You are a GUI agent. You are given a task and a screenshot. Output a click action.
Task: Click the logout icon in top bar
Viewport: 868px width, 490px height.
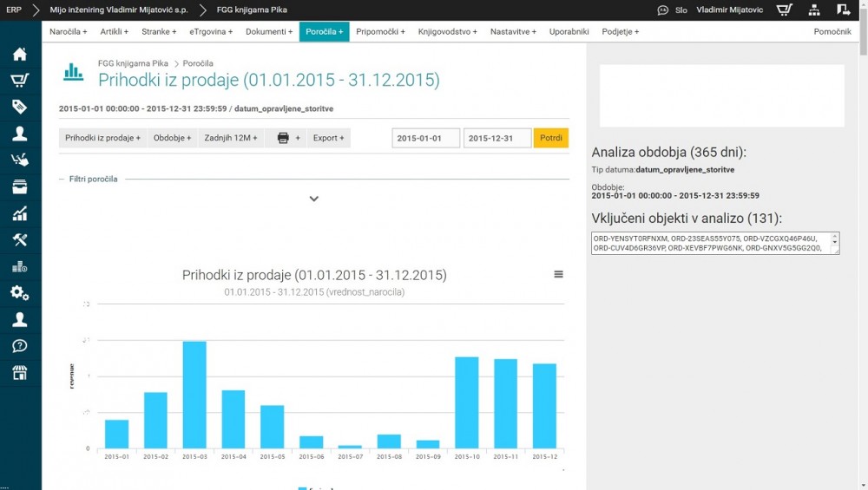tap(844, 10)
